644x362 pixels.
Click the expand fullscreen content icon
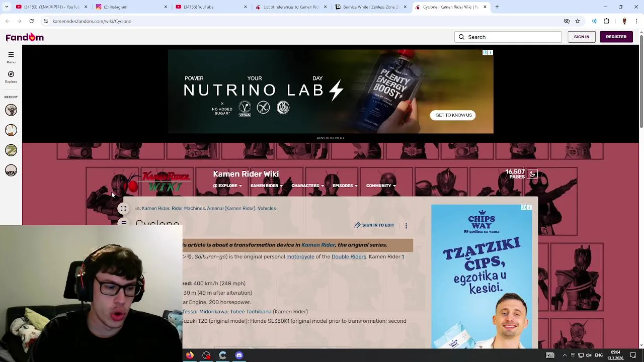(123, 209)
